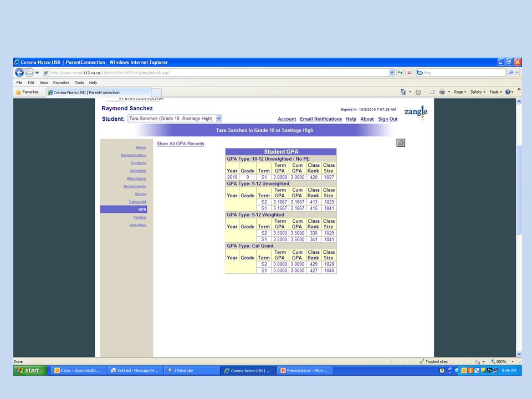
Task: Open the Favorites menu in menu bar
Action: pyautogui.click(x=61, y=83)
